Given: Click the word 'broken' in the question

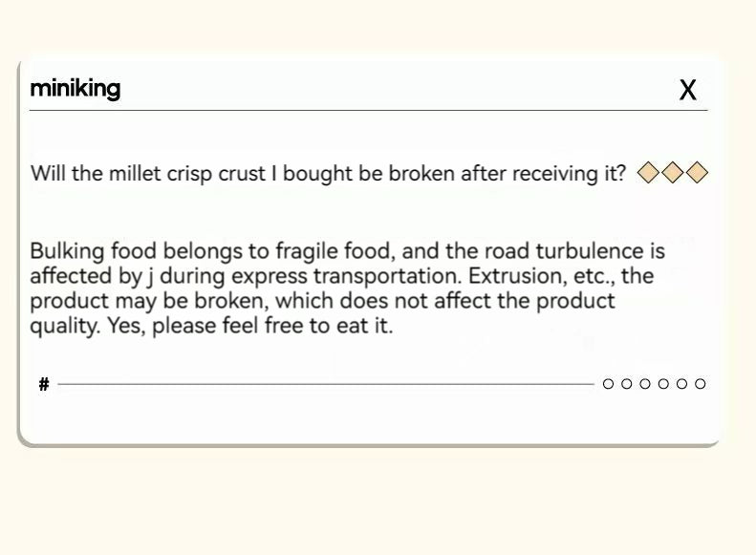Looking at the screenshot, I should [x=421, y=174].
